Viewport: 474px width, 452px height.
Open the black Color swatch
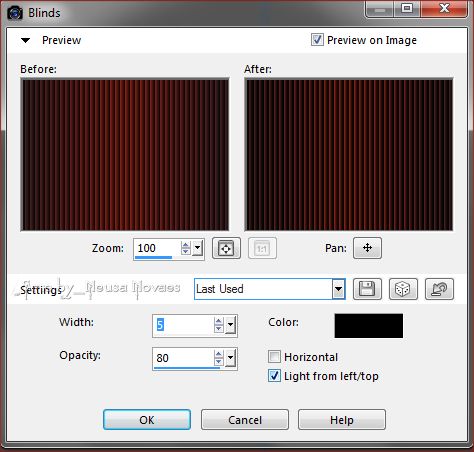pos(369,326)
